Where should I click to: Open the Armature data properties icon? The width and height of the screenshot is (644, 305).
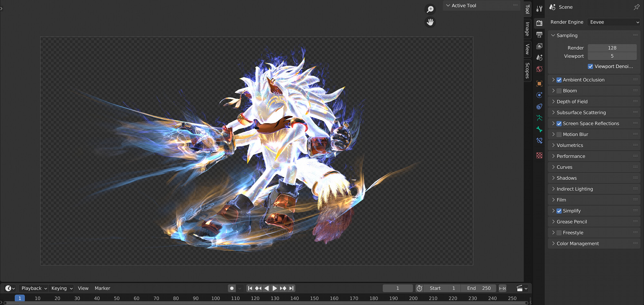(539, 118)
